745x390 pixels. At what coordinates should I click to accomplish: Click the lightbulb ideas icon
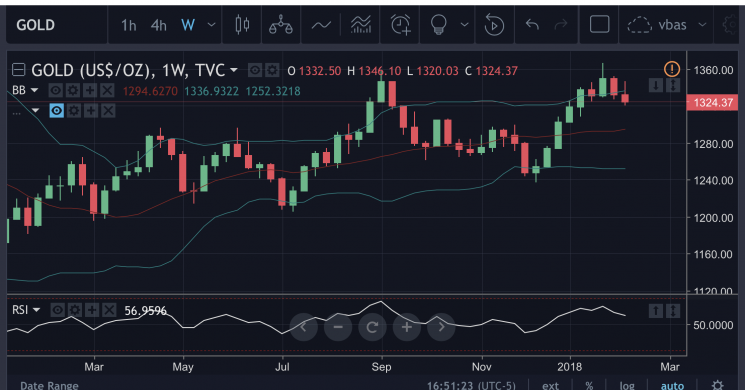pyautogui.click(x=438, y=25)
